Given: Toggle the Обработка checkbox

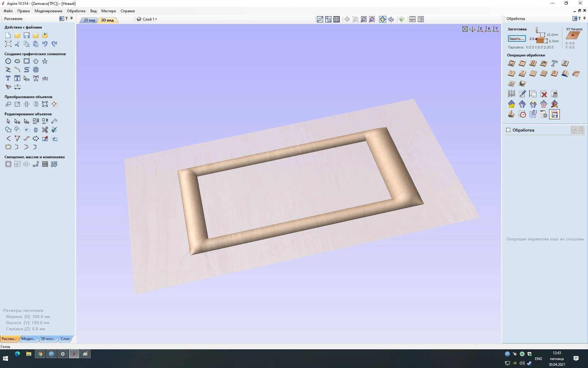Looking at the screenshot, I should click(x=508, y=130).
